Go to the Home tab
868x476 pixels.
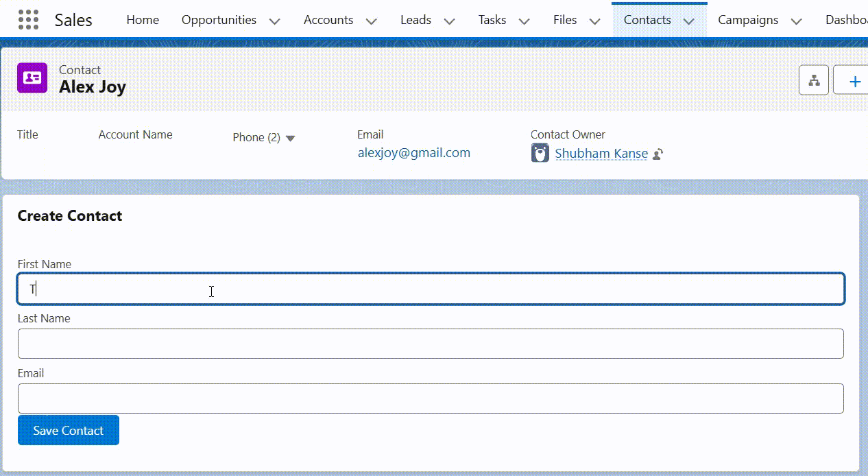point(143,20)
